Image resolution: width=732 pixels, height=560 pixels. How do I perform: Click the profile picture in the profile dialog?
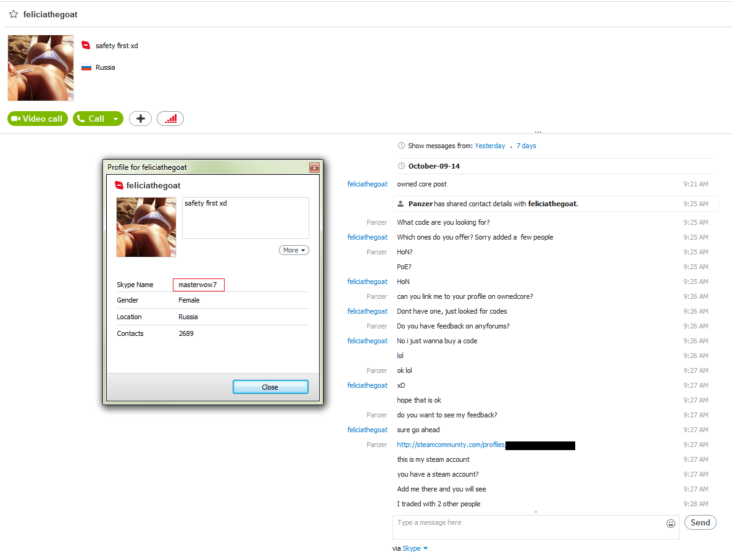pos(146,227)
